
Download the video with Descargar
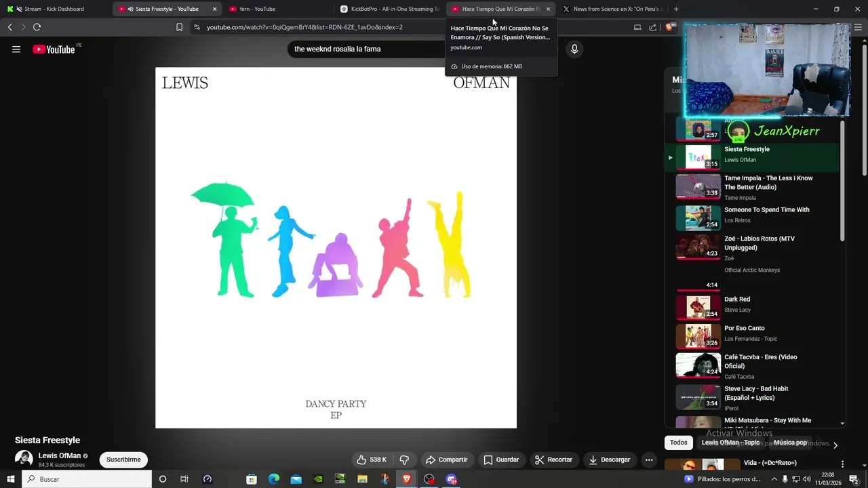(610, 460)
